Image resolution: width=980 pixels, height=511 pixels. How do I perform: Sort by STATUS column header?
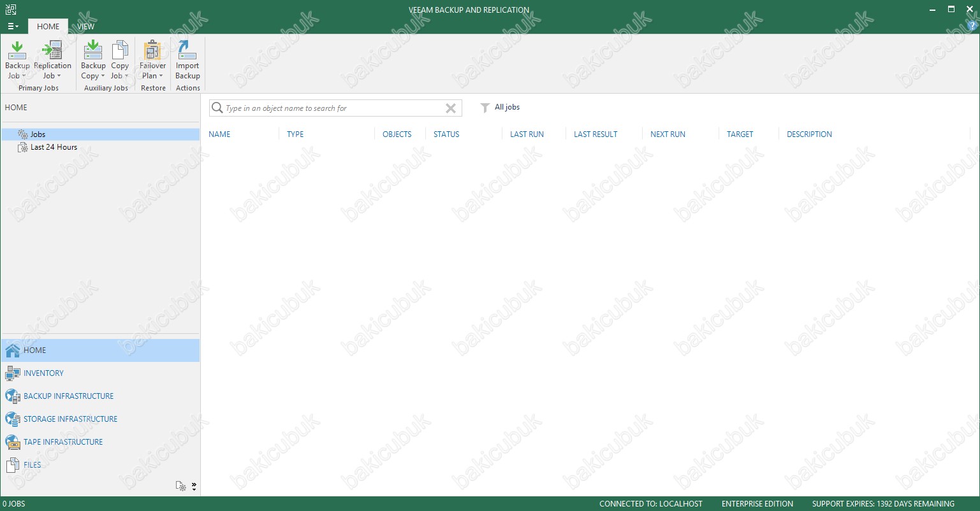point(446,134)
